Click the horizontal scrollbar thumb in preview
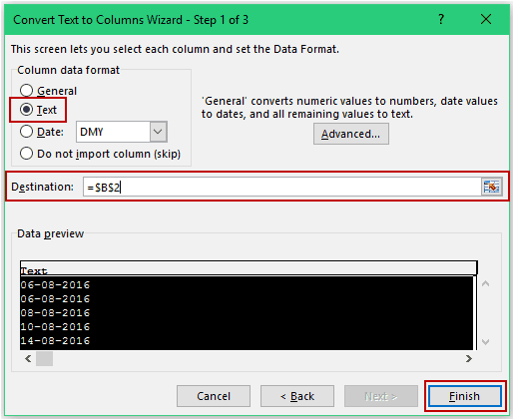This screenshot has height=420, width=515. click(44, 358)
